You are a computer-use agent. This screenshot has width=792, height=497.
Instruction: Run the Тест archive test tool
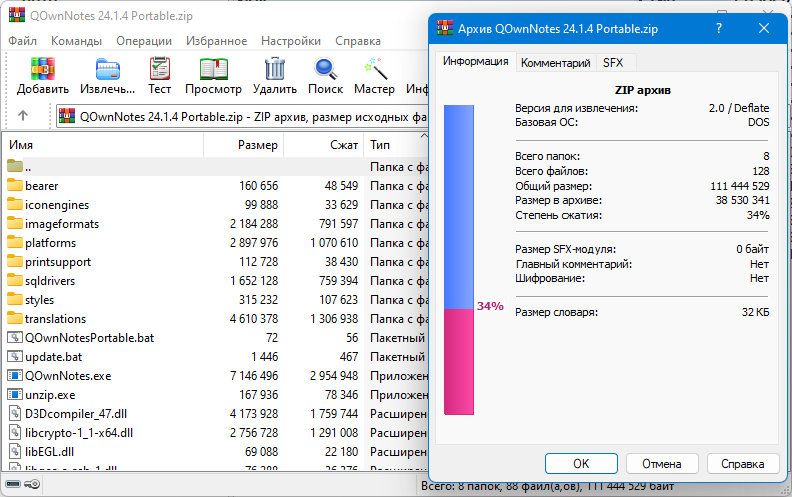[x=160, y=69]
